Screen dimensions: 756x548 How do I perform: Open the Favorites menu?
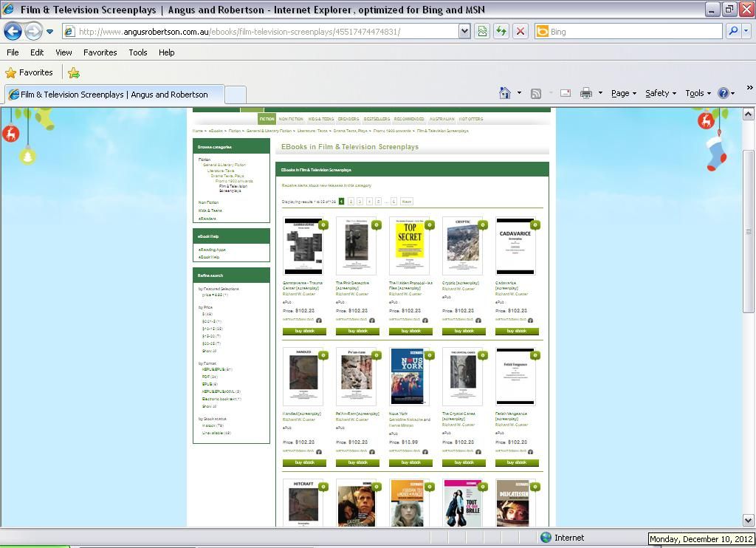(x=100, y=52)
